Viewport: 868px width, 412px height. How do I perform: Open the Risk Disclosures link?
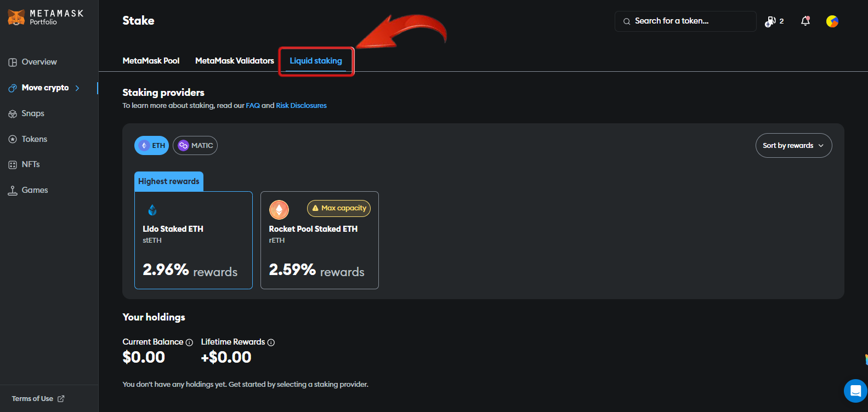301,106
